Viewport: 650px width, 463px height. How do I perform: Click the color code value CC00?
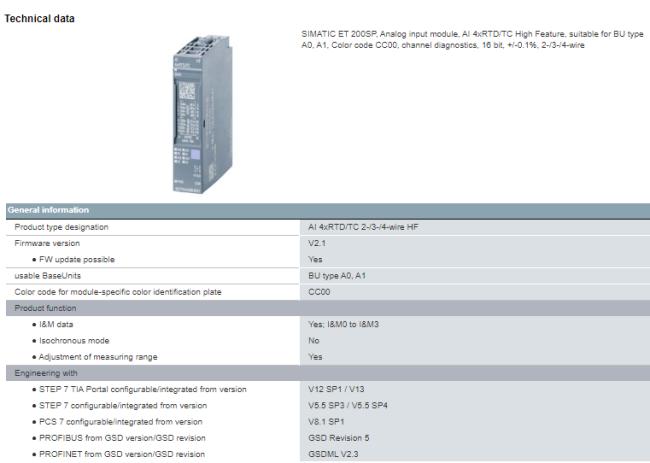pos(320,291)
